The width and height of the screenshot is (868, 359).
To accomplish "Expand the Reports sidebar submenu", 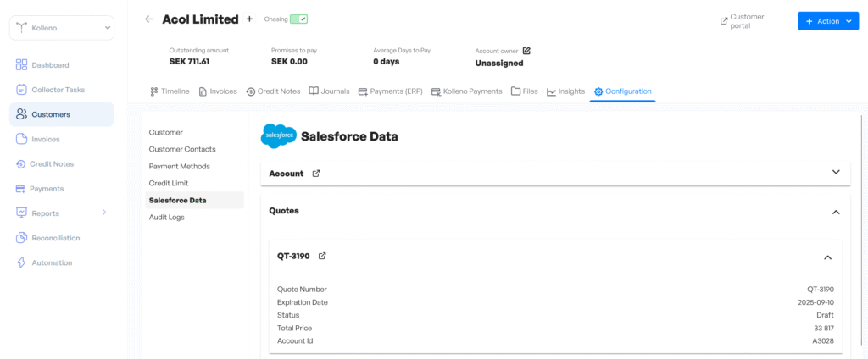I will tap(104, 213).
